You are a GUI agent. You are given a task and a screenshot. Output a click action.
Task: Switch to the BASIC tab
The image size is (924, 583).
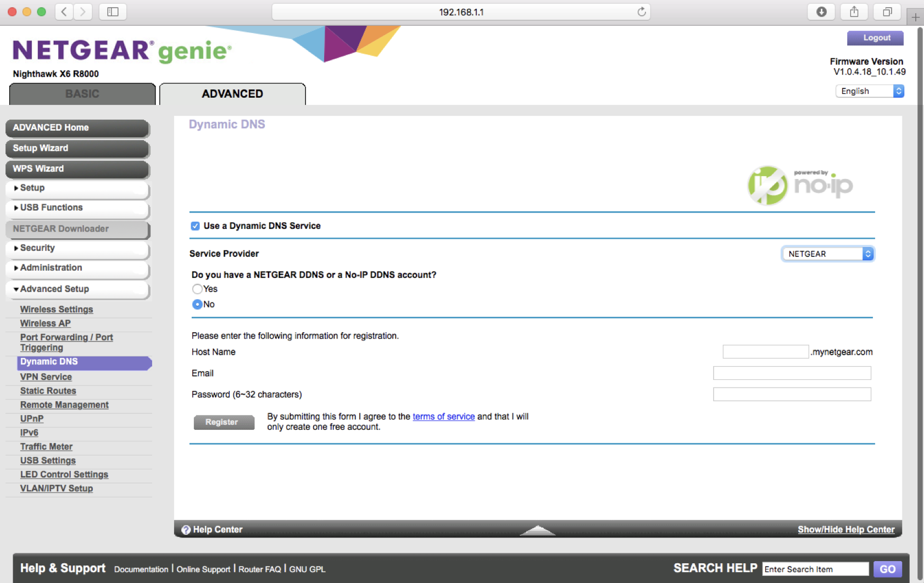point(82,94)
